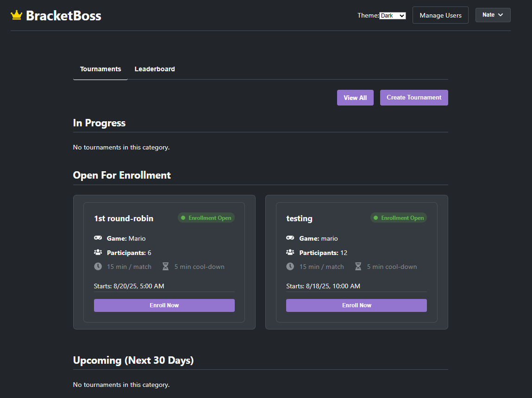Click gamepad icon in testing card
532x398 pixels.
[290, 238]
